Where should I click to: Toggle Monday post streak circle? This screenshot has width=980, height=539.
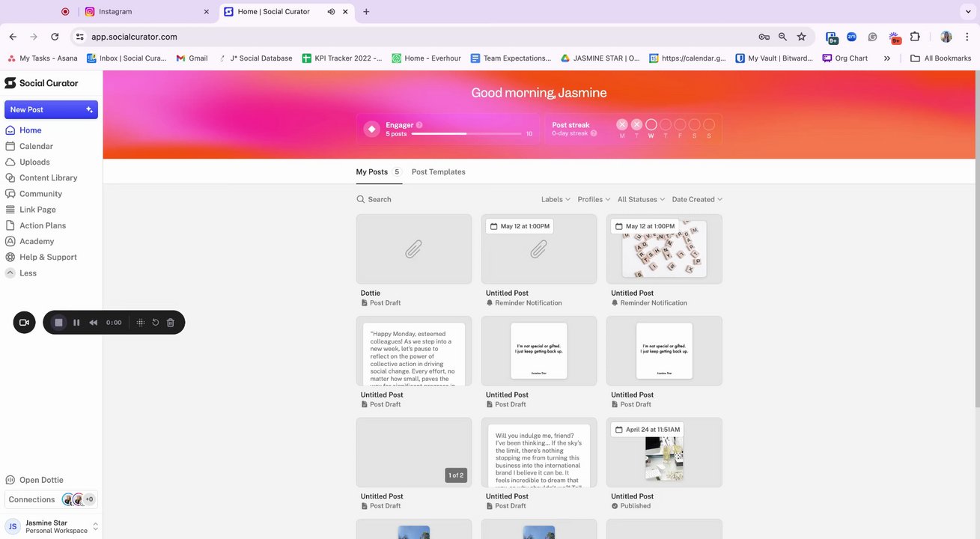pyautogui.click(x=622, y=125)
